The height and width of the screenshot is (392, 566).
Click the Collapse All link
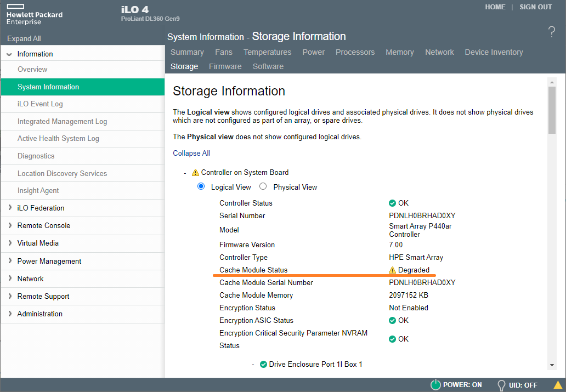[x=191, y=154]
